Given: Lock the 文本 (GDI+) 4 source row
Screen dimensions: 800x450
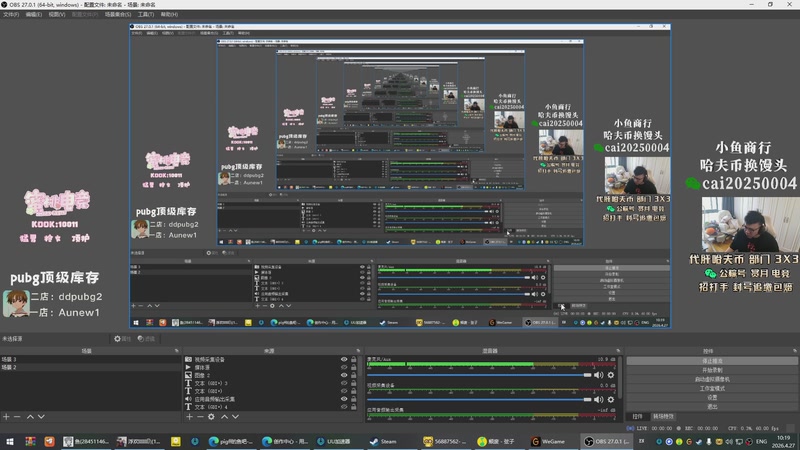Looking at the screenshot, I should [354, 407].
